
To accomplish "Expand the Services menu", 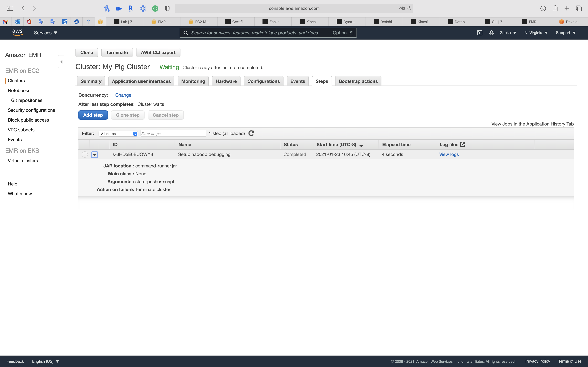I will point(45,33).
